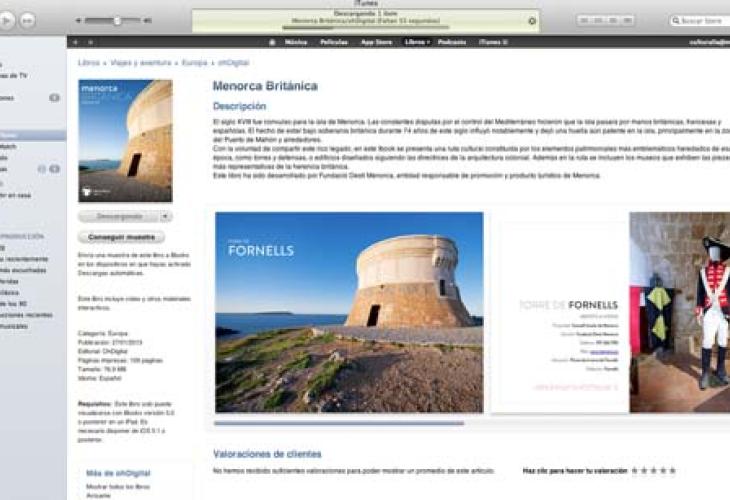The image size is (730, 500).
Task: Open the iTunes U section
Action: click(x=493, y=42)
